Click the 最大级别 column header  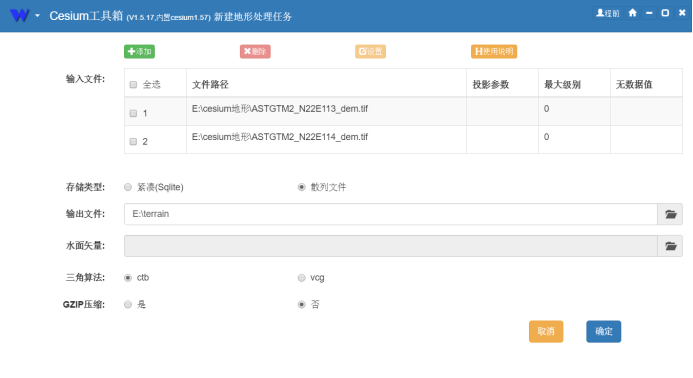click(x=575, y=83)
